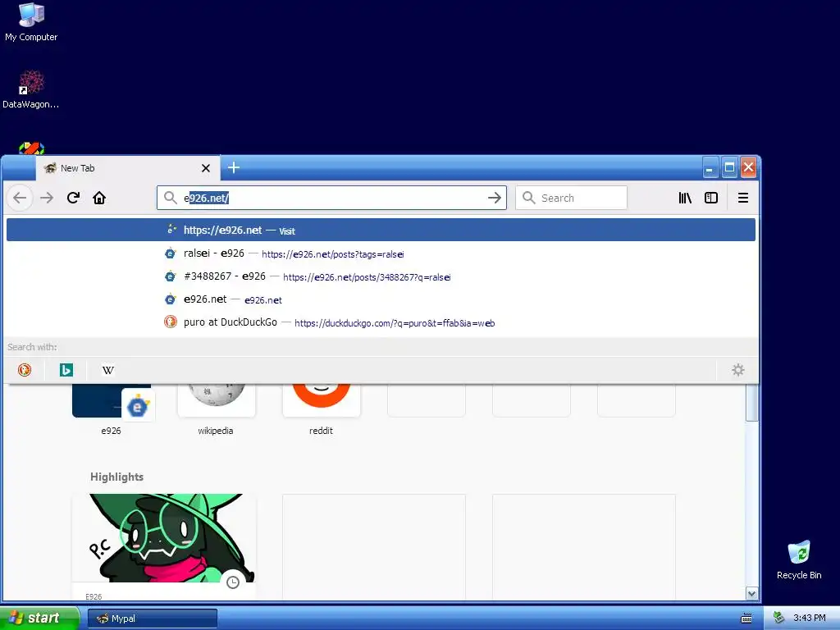Open the E926 highlight card image

tap(164, 538)
